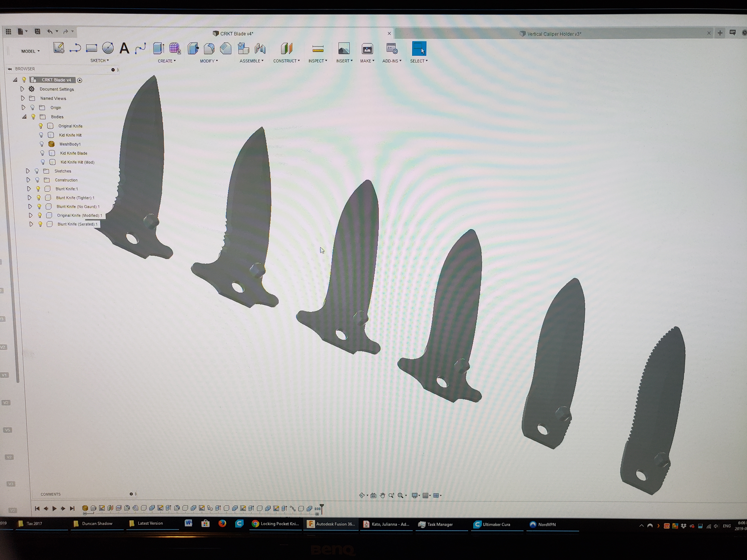
Task: Open the MODIFY menu
Action: click(x=209, y=61)
